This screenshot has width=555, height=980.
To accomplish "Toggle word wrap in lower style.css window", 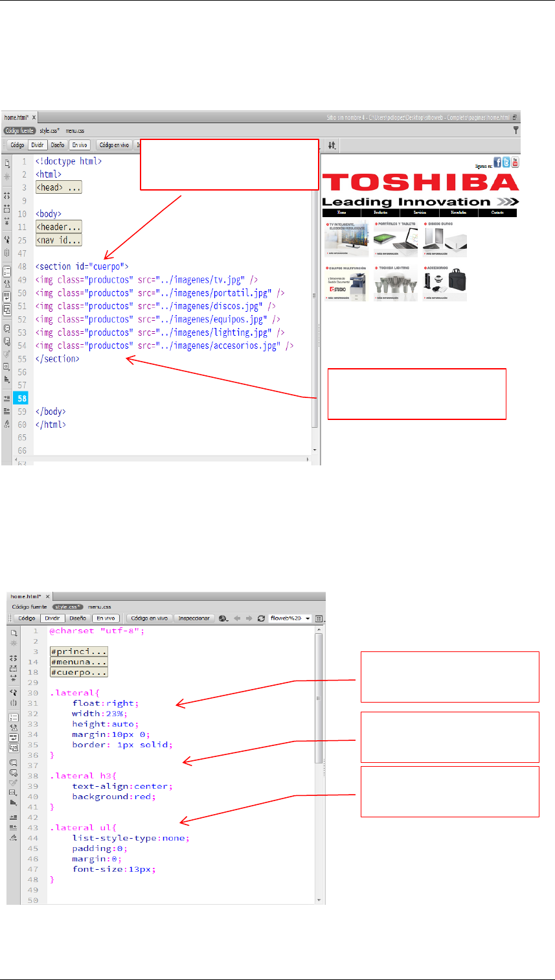I will (x=14, y=738).
